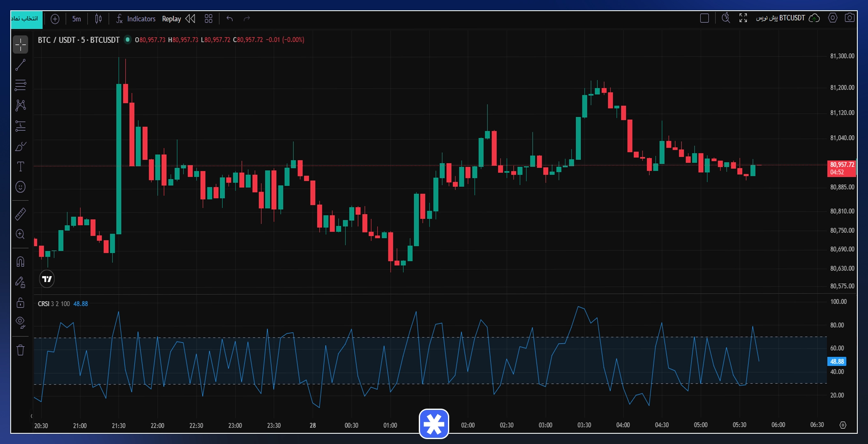This screenshot has width=868, height=444.
Task: Open the time axis settings gear
Action: [x=843, y=425]
